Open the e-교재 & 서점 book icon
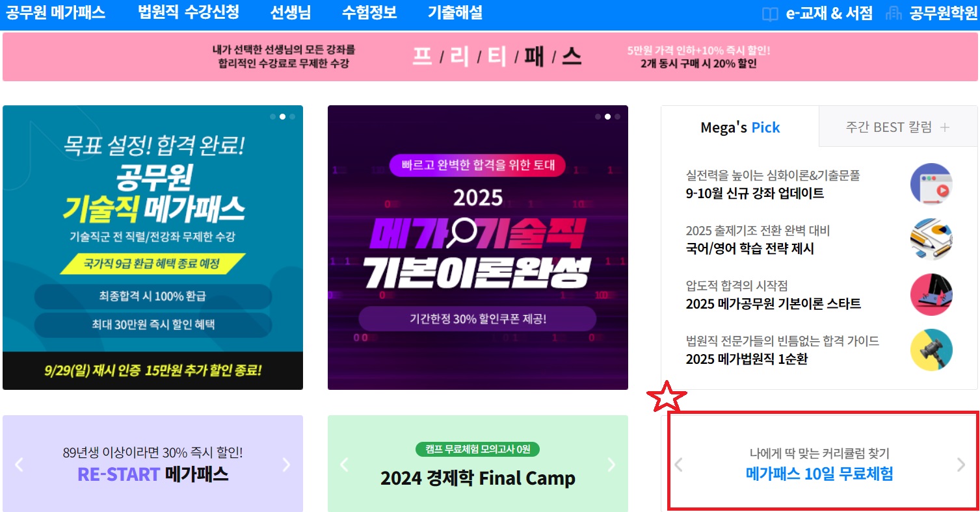This screenshot has height=512, width=980. click(x=770, y=14)
